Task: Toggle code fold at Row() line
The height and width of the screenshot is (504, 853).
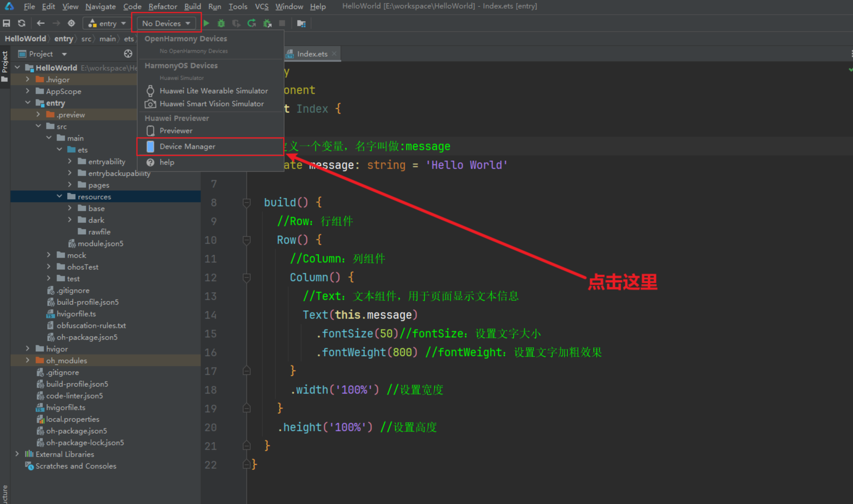Action: (x=247, y=240)
